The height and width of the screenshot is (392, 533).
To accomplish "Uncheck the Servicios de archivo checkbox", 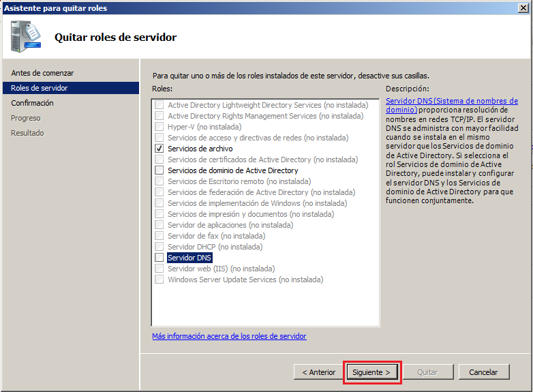I will (159, 149).
